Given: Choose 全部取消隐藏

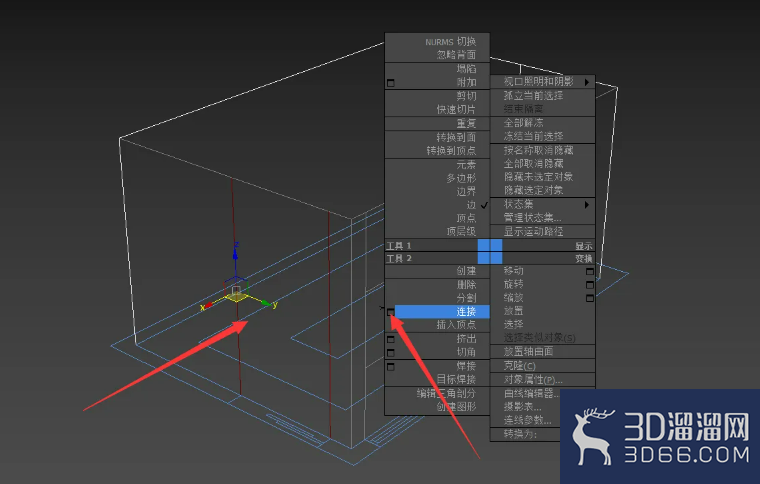Looking at the screenshot, I should (x=533, y=163).
